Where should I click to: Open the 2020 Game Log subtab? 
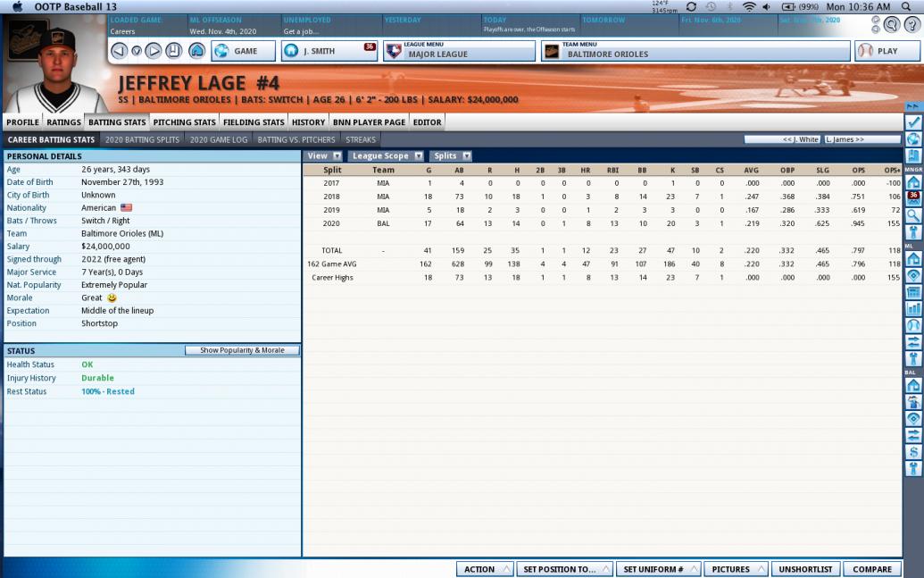point(219,139)
